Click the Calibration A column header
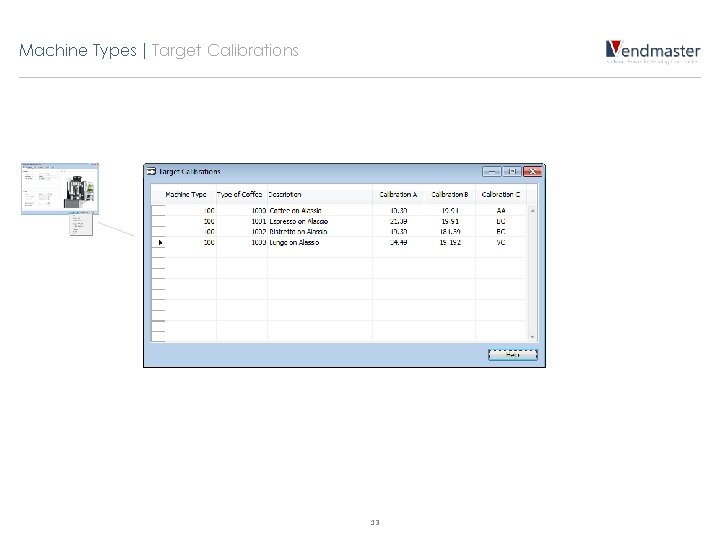The image size is (720, 540). pos(398,194)
